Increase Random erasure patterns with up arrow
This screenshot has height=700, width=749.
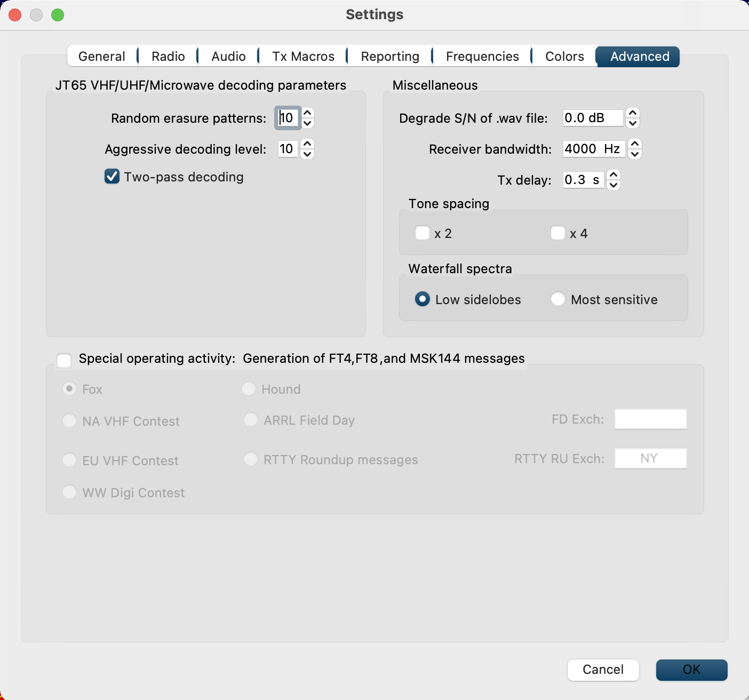click(307, 113)
